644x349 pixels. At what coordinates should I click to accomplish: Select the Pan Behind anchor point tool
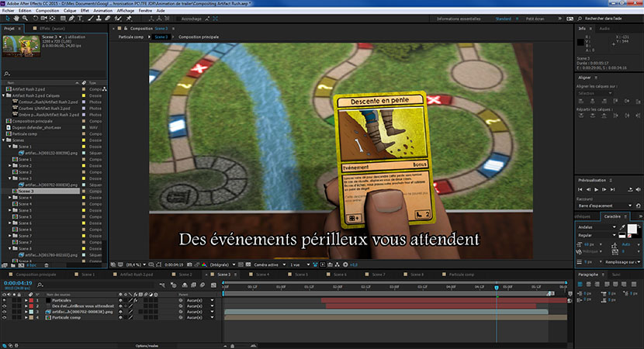pos(53,19)
